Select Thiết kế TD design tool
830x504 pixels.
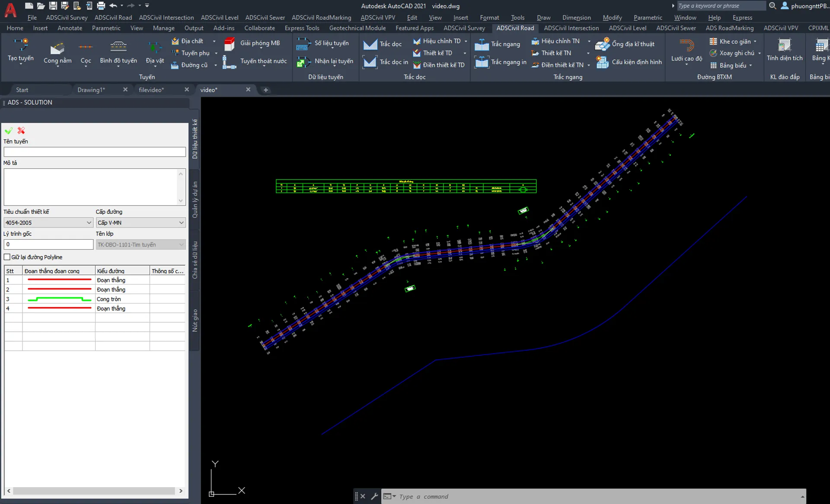point(433,53)
